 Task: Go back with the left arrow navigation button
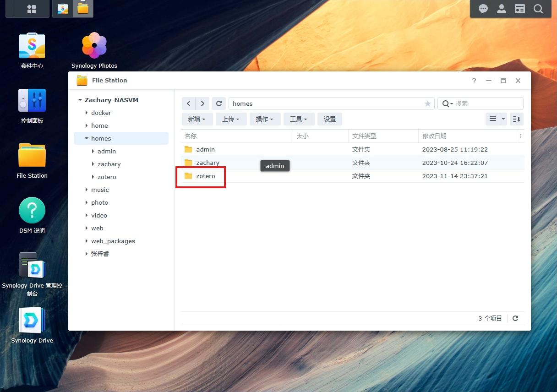click(189, 103)
